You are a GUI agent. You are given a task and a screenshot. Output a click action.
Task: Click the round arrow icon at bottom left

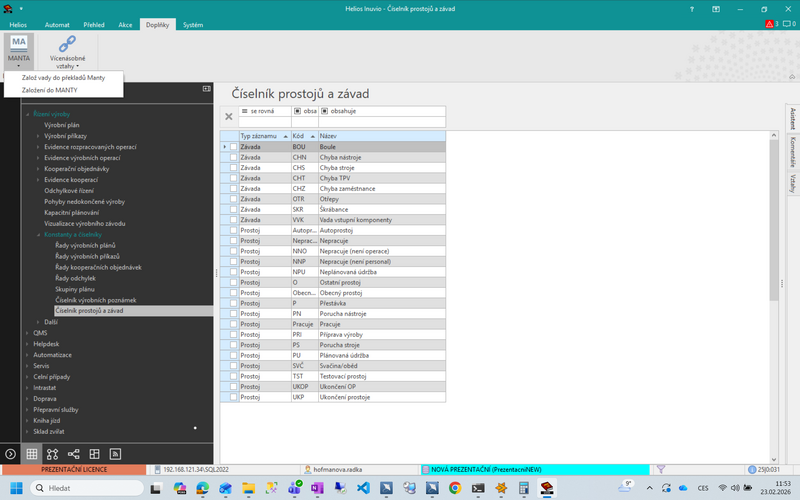tap(10, 454)
